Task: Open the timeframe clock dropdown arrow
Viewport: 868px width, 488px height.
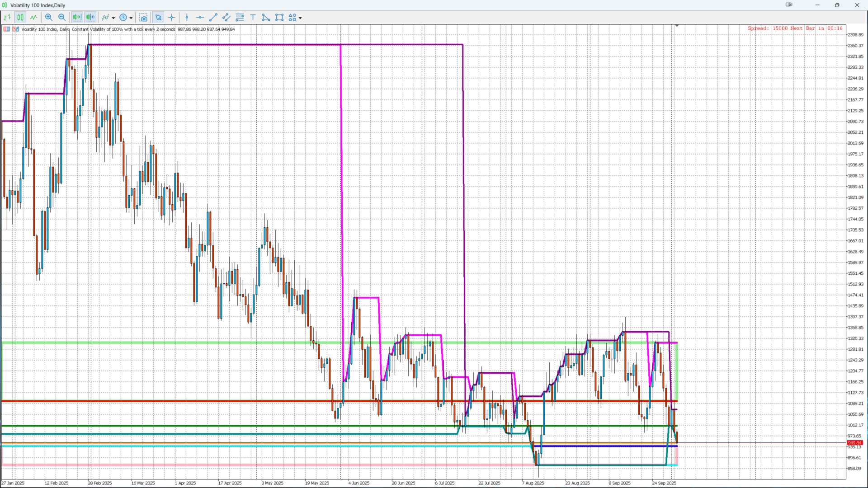Action: pos(131,18)
